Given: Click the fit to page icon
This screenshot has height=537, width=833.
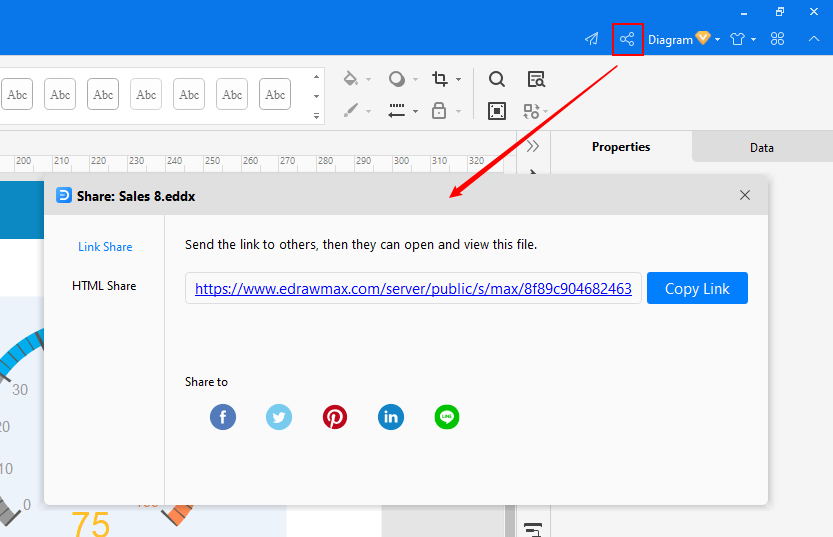Looking at the screenshot, I should (497, 111).
